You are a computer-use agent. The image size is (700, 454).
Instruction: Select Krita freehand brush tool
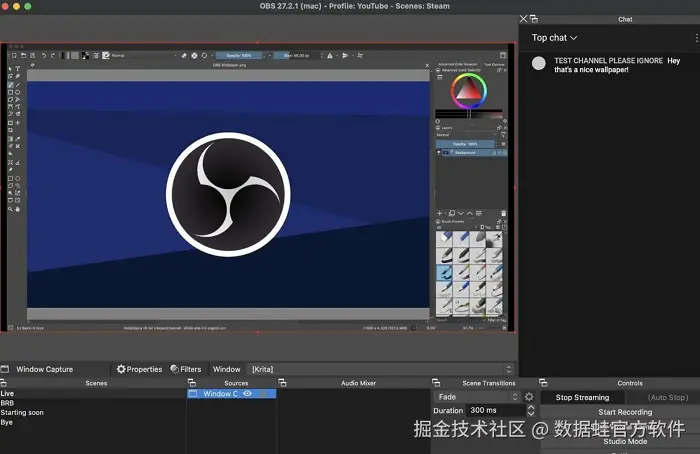point(10,84)
